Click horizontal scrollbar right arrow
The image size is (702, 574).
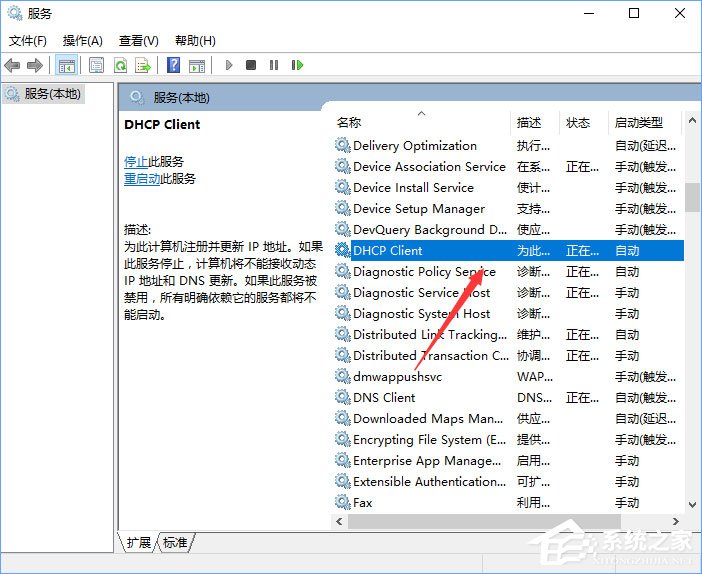coord(676,521)
